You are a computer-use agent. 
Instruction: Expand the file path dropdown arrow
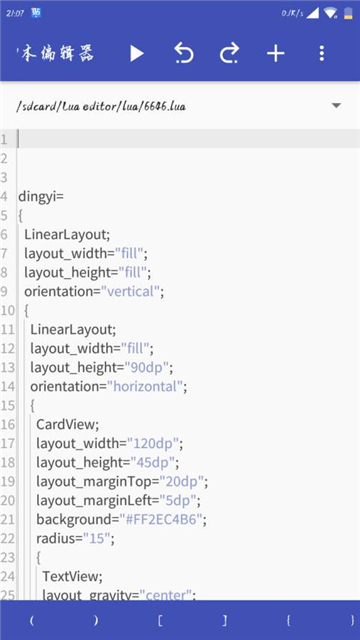(x=336, y=106)
